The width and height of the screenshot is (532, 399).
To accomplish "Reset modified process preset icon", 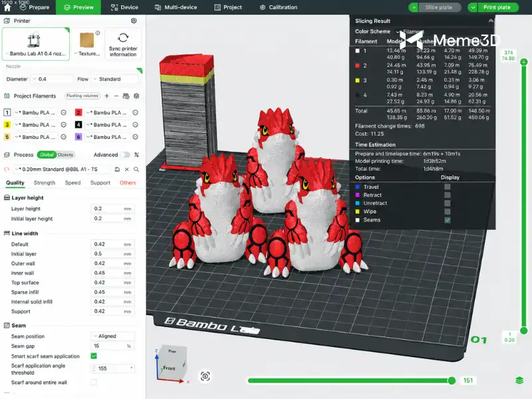I will 7,170.
